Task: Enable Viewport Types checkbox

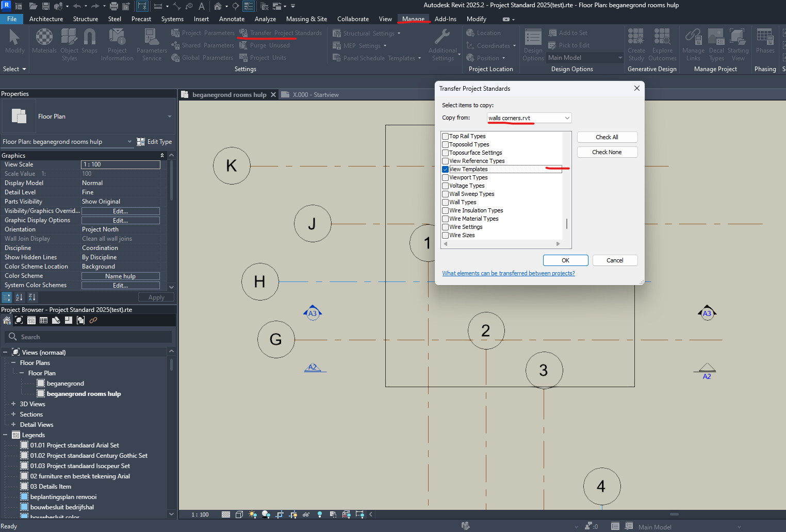Action: coord(445,177)
